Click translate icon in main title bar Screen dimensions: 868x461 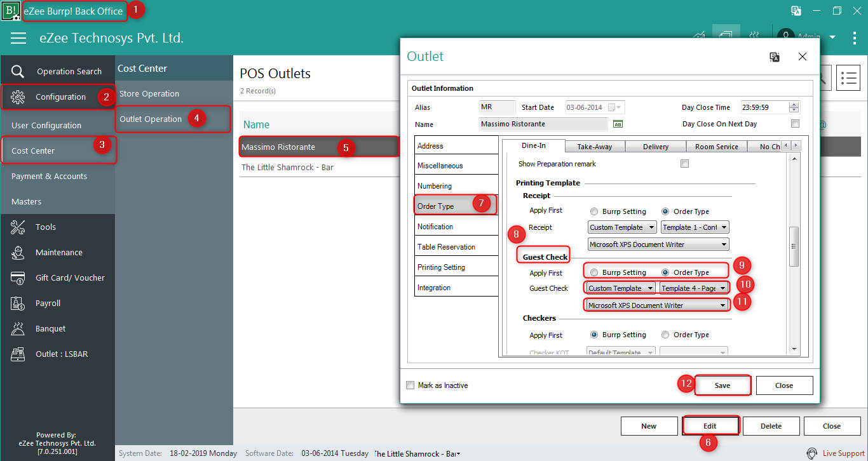796,11
